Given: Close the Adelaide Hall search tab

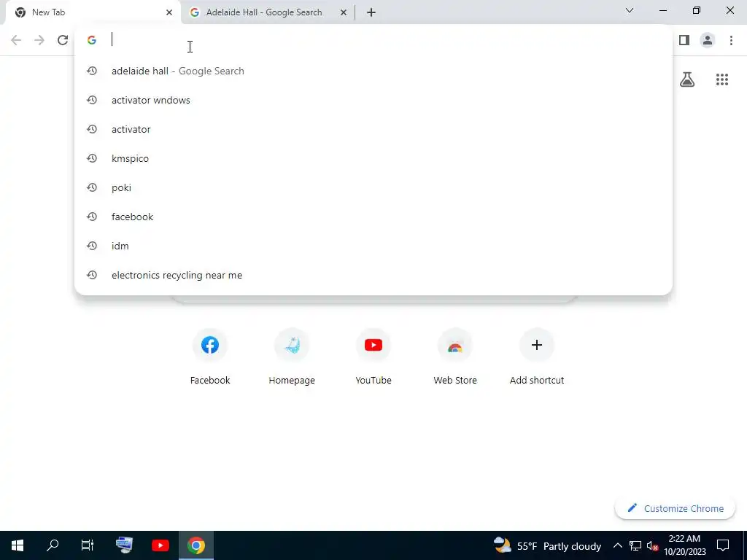Looking at the screenshot, I should click(344, 12).
